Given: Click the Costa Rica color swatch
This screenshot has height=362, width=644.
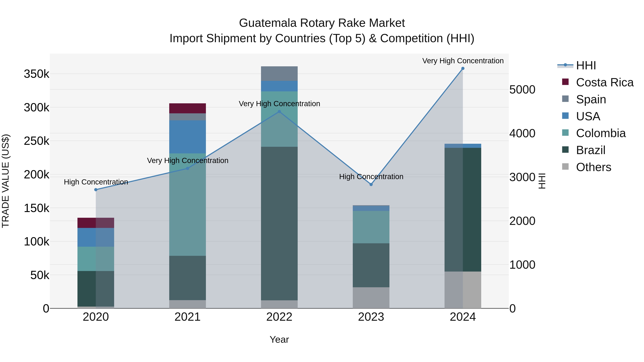Looking at the screenshot, I should (565, 82).
